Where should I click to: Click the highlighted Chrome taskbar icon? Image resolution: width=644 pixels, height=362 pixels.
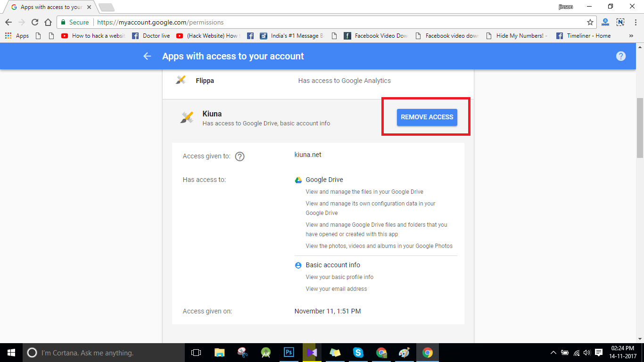[428, 353]
